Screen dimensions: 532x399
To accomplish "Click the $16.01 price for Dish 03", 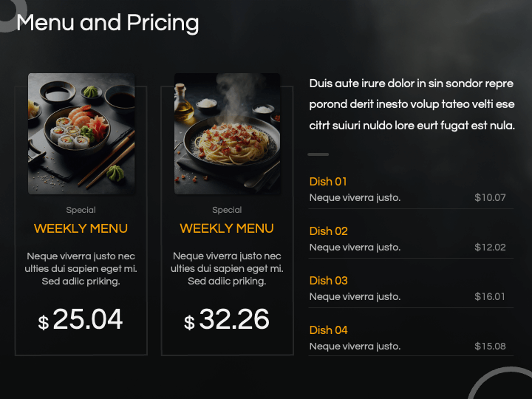I will [490, 296].
